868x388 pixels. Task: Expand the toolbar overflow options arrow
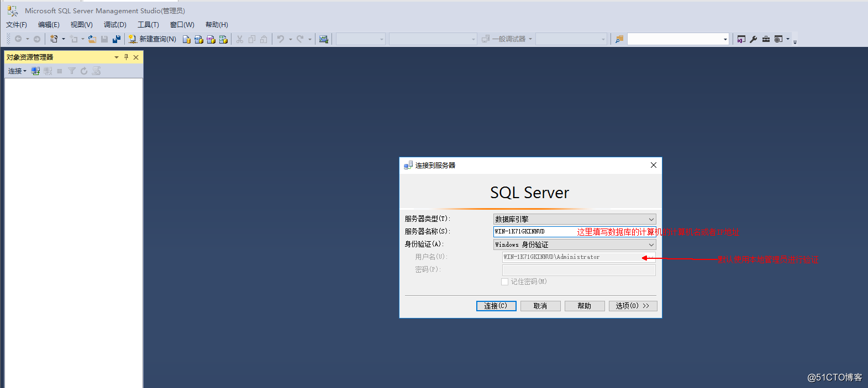point(795,41)
